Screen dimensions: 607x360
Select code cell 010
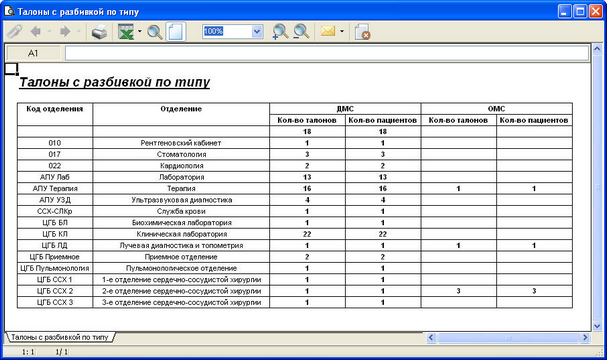(55, 143)
